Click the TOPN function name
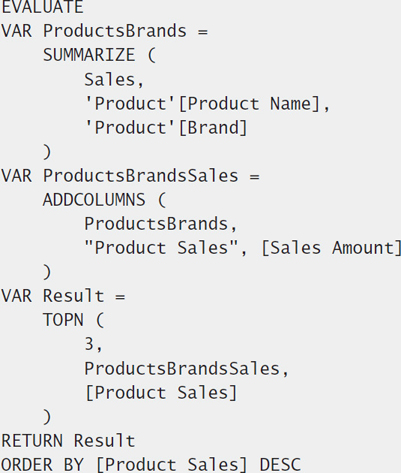 (x=63, y=320)
